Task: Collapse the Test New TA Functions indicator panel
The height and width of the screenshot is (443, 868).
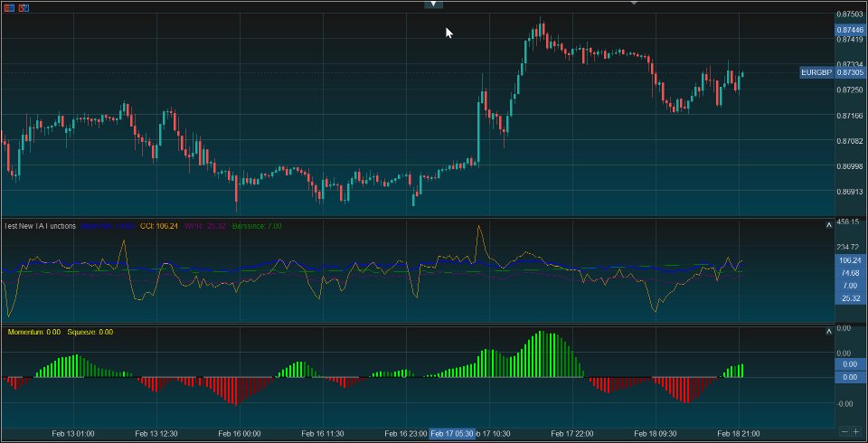Action: (829, 225)
